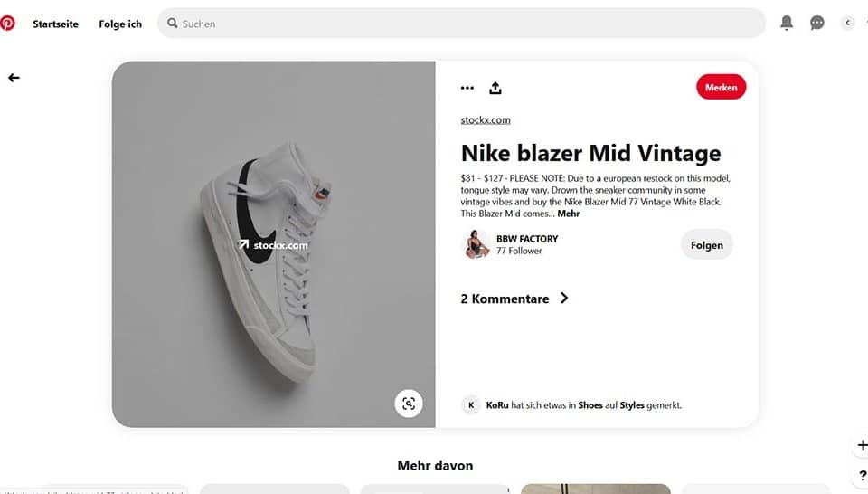Open the messages speech bubble icon
Screen dimensions: 868x494
[x=817, y=24]
